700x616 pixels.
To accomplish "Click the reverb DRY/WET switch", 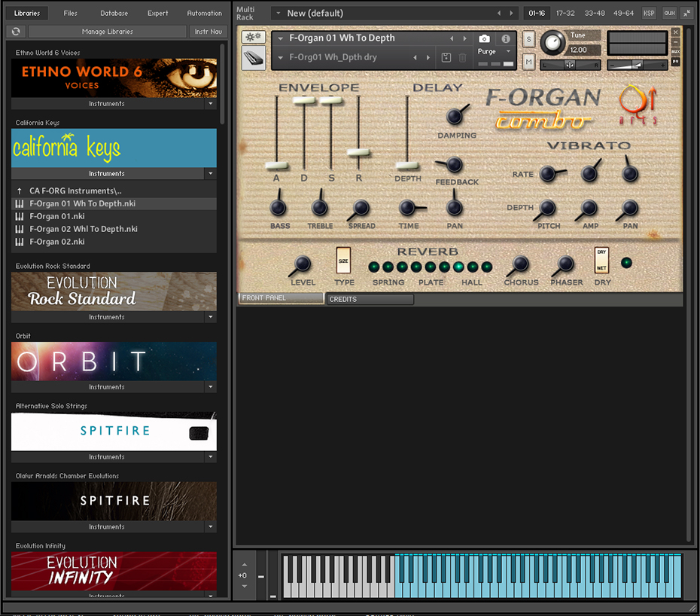I will point(601,260).
